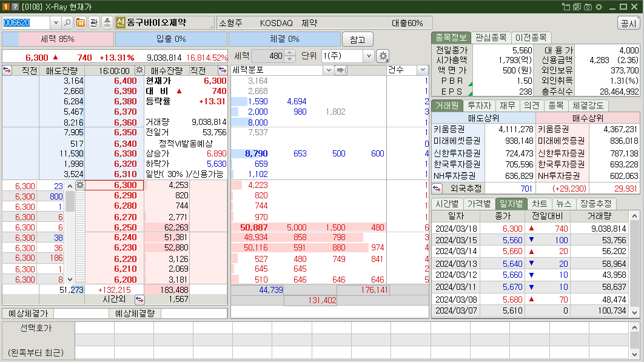Click swap arrows icon beside 외국추정
This screenshot has height=362, width=644.
coord(437,189)
